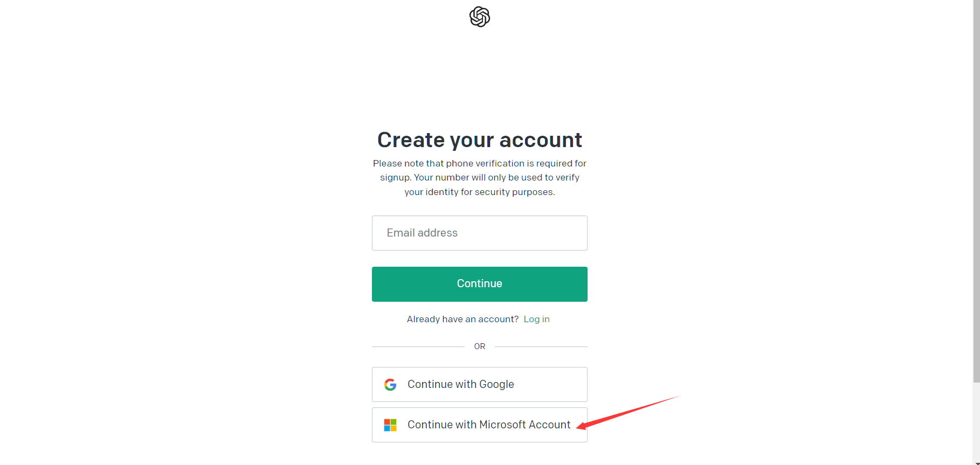980x465 pixels.
Task: Sign up using Continue with Google
Action: (479, 385)
